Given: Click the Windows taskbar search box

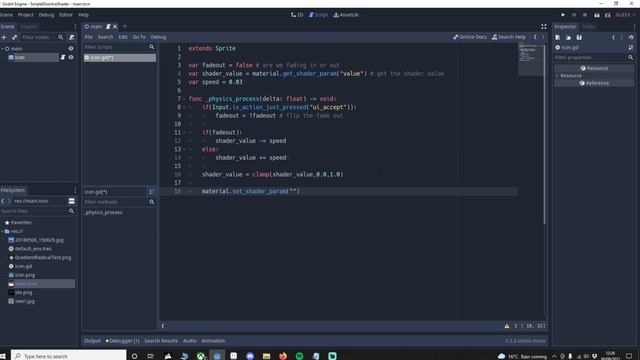Looking at the screenshot, I should click(x=69, y=356).
